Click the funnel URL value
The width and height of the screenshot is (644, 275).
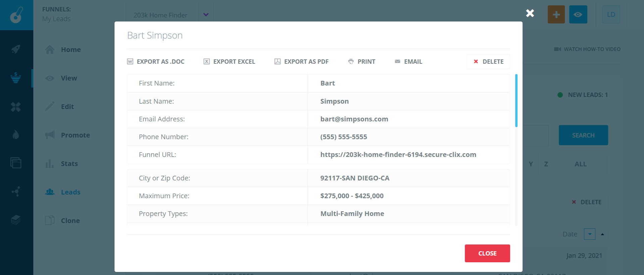coord(398,155)
